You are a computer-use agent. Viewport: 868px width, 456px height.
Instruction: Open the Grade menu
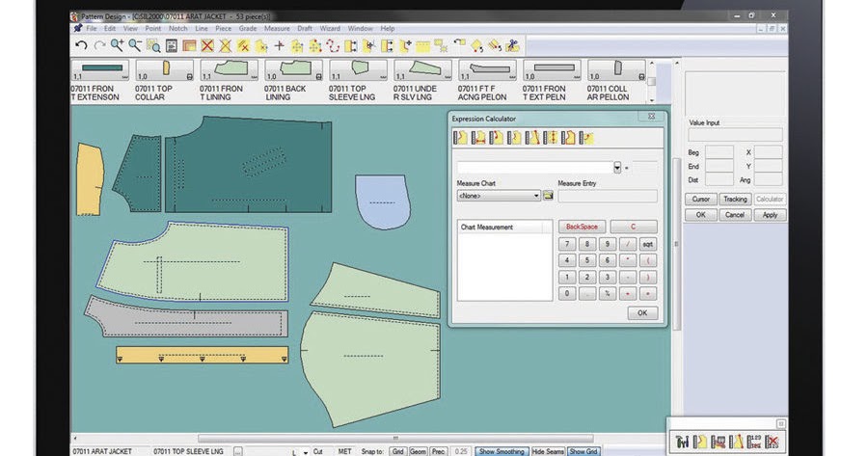248,29
